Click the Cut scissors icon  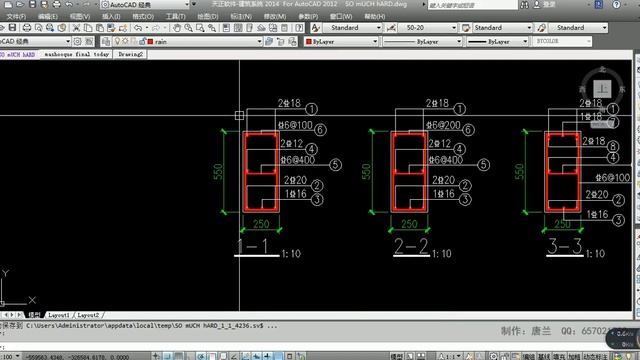click(x=76, y=28)
